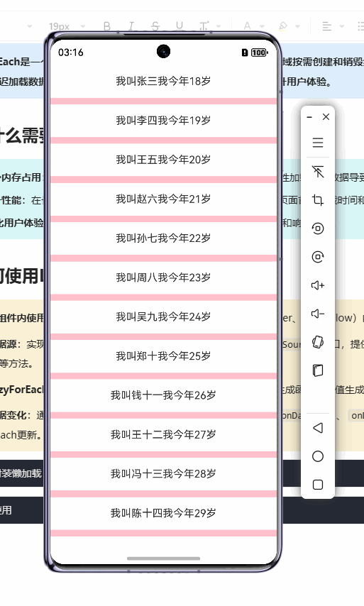Tap the battery indicator in the phone status bar

pos(258,53)
